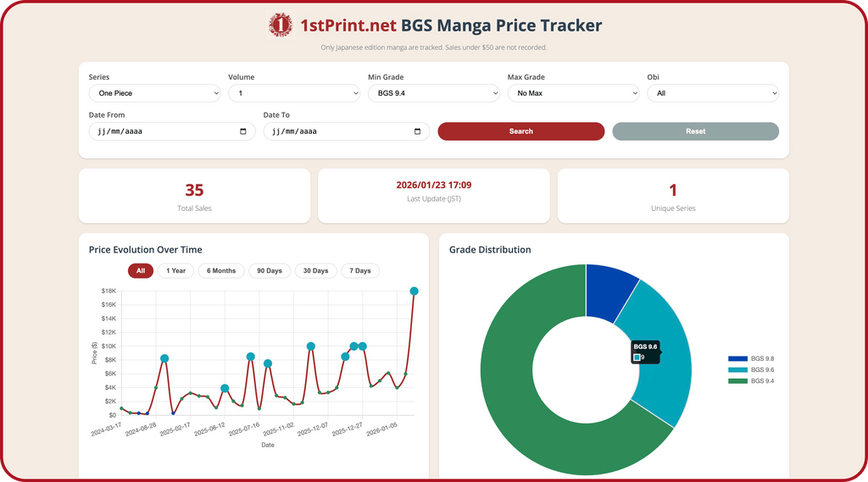Screen dimensions: 868x482
Task: Click the Date To input field
Action: tap(347, 131)
